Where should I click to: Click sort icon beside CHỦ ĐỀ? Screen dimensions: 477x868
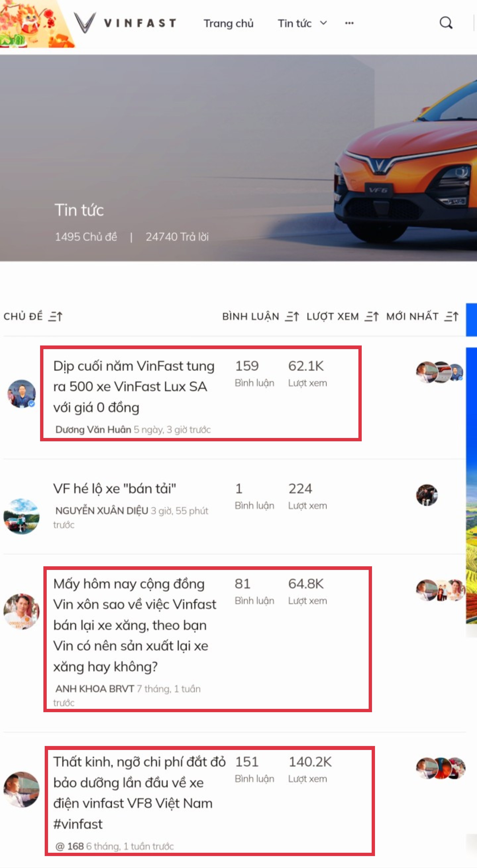[x=55, y=316]
